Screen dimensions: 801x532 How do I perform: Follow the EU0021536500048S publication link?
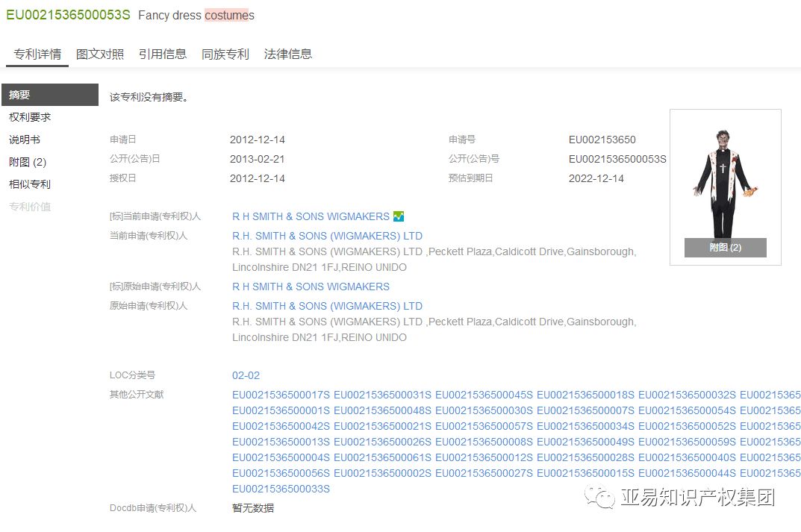click(382, 410)
